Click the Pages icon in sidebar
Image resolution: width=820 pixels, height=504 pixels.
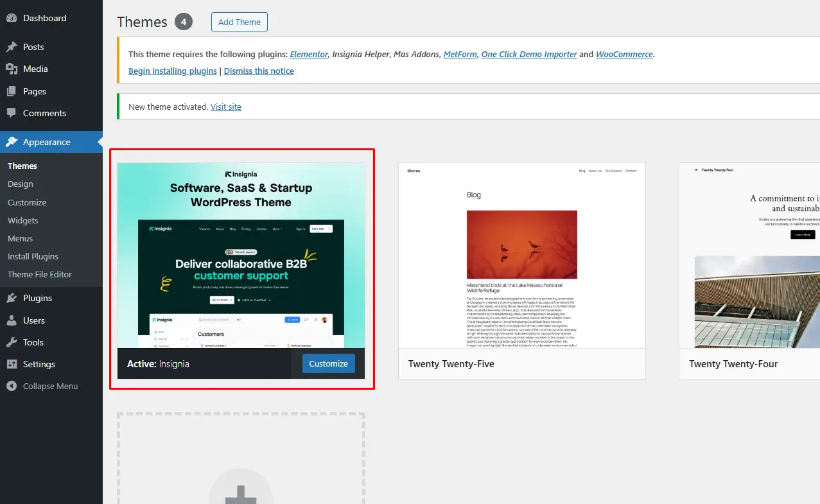click(12, 91)
